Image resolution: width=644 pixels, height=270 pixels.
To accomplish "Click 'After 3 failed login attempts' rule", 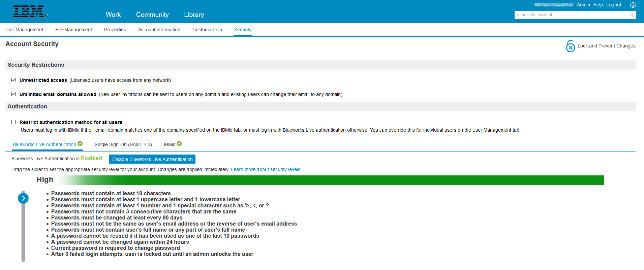I will 152,254.
